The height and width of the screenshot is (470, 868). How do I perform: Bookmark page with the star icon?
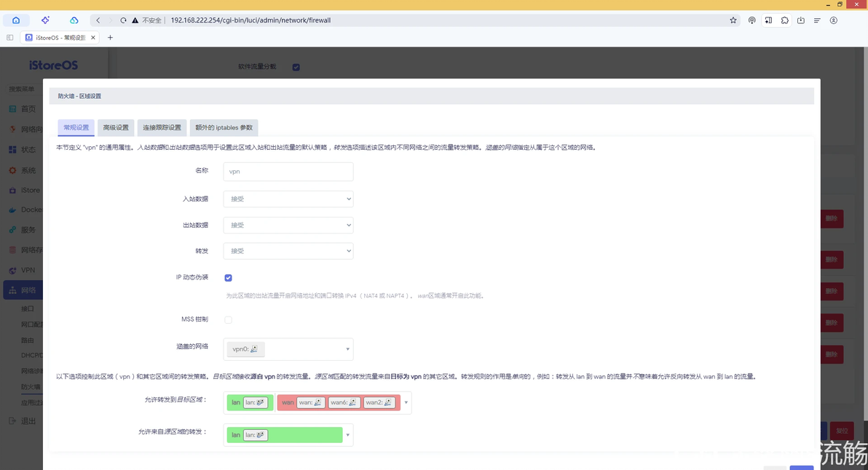(x=733, y=20)
